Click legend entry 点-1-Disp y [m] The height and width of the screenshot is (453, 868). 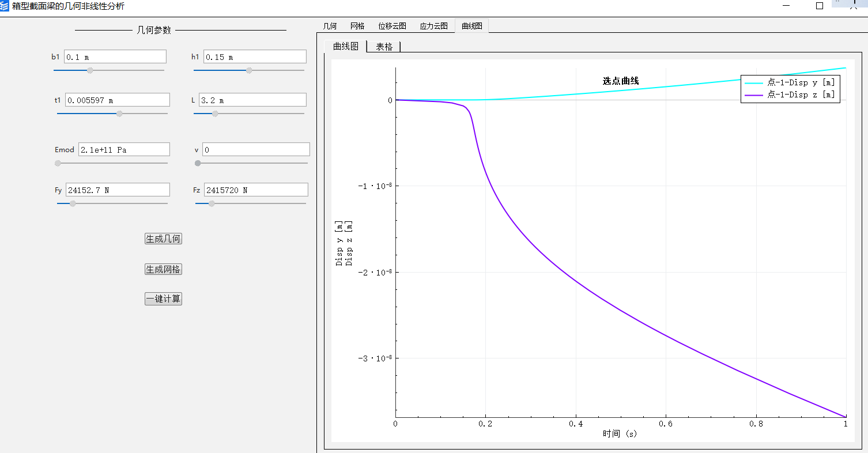(x=790, y=83)
